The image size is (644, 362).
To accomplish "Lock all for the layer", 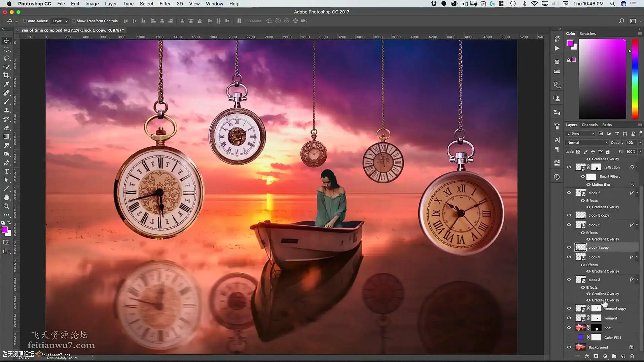I will 608,152.
